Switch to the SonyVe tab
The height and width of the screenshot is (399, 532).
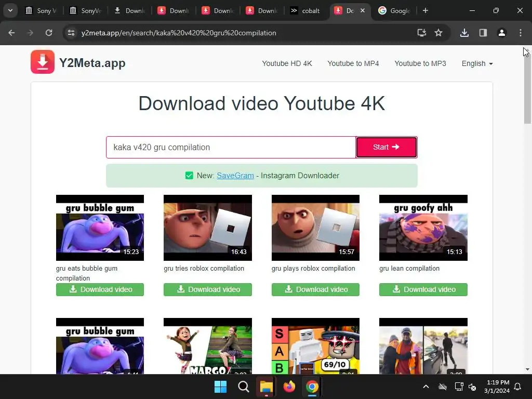click(85, 10)
